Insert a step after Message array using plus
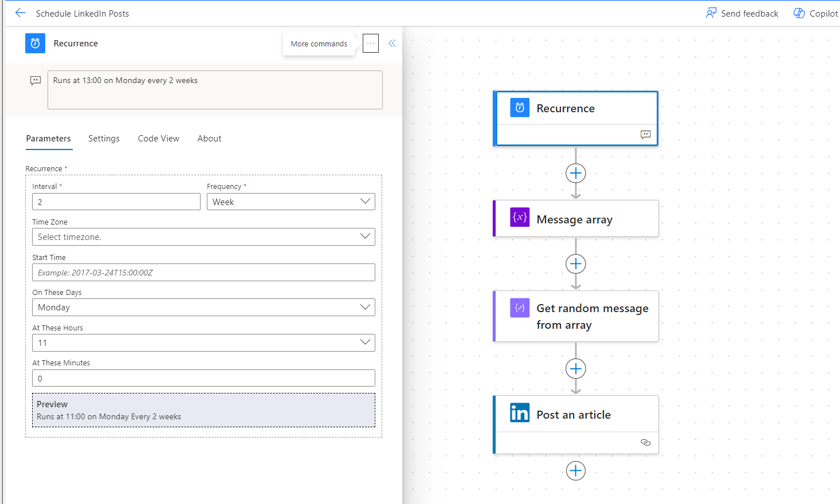This screenshot has height=504, width=840. pos(576,264)
